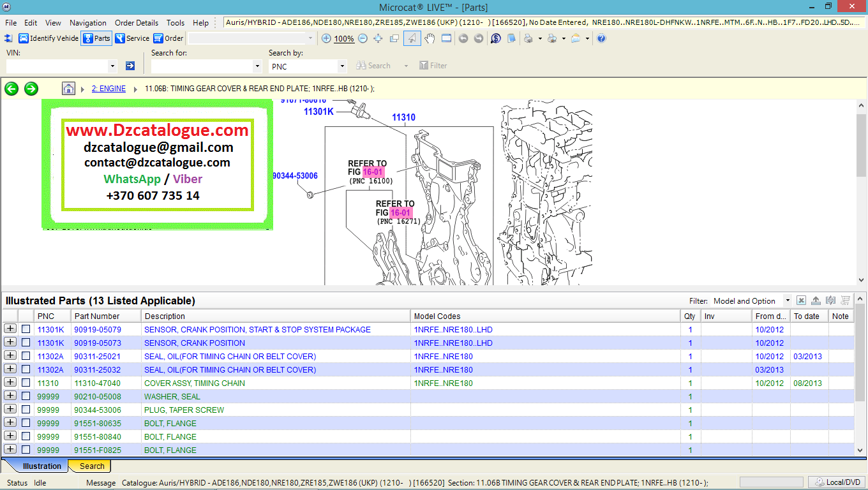Screen dimensions: 868x490
Task: Open the Filter Model and Option dropdown
Action: [x=787, y=301]
